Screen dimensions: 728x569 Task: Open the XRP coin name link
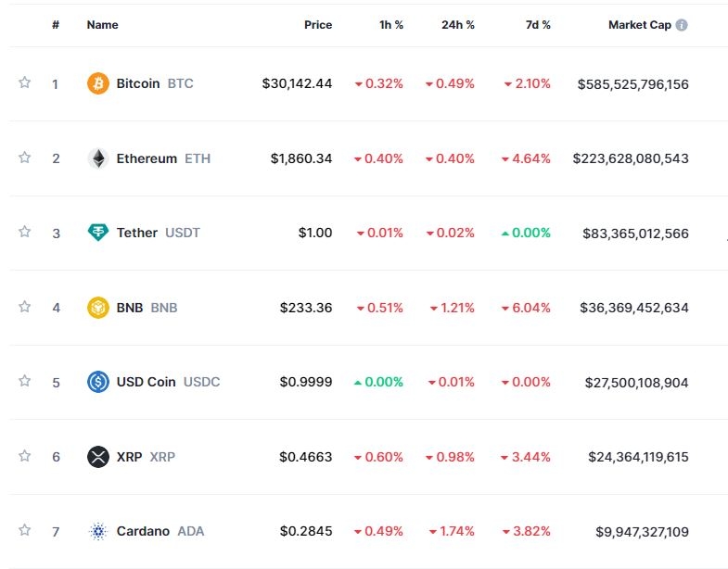click(x=129, y=456)
